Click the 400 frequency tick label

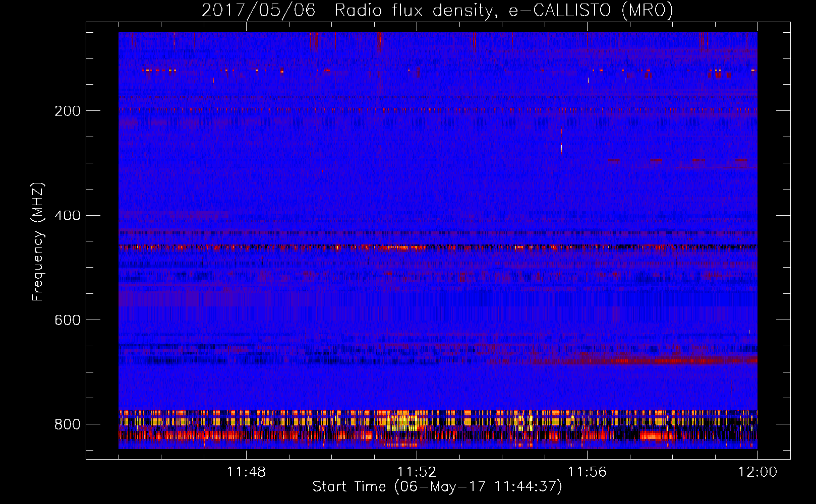point(68,216)
